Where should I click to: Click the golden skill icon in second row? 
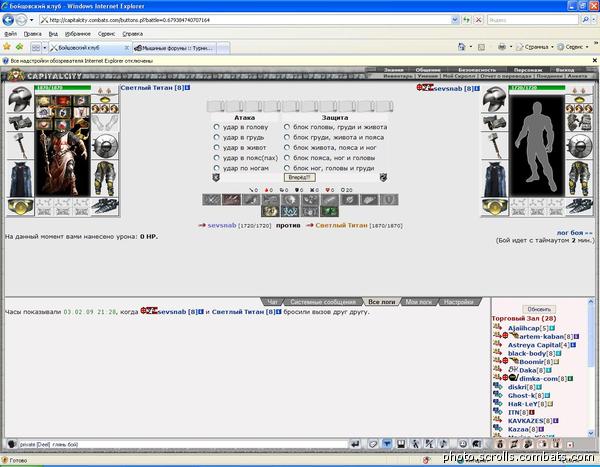tap(271, 211)
